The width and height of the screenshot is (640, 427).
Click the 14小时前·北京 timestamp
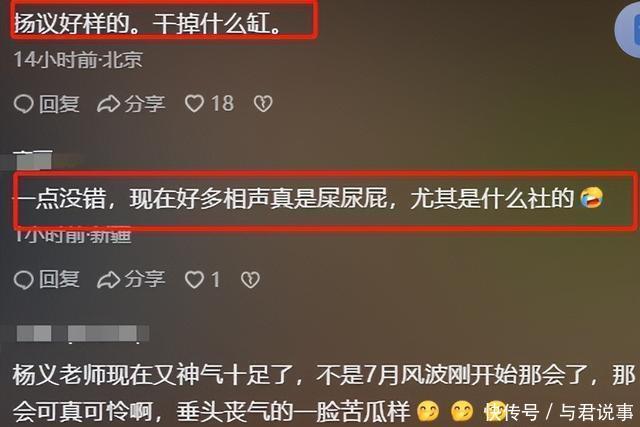(x=79, y=60)
